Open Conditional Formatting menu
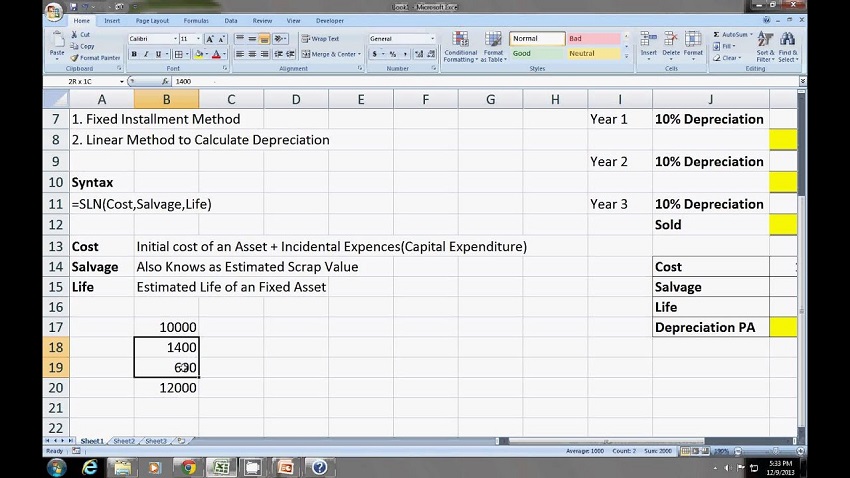The width and height of the screenshot is (850, 478). [x=460, y=47]
